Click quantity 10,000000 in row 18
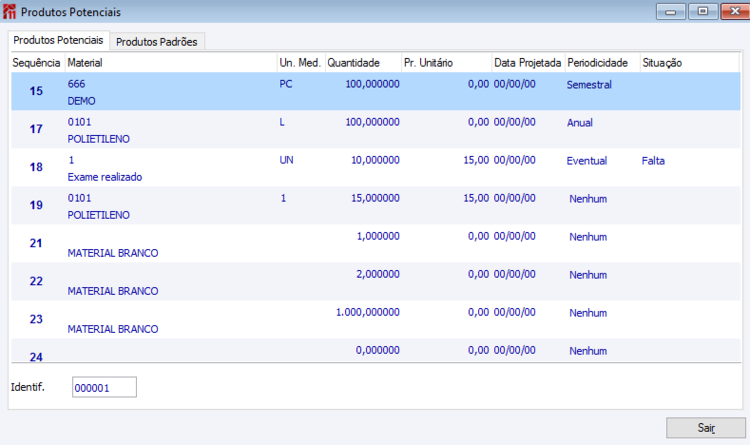This screenshot has height=445, width=750. coord(375,160)
